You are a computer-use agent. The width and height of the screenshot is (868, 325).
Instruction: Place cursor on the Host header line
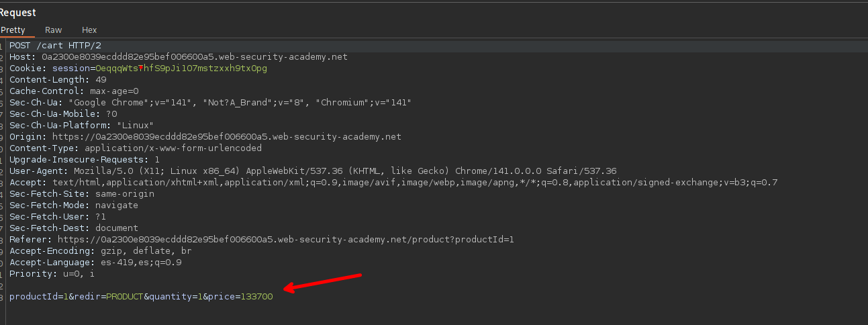(178, 57)
